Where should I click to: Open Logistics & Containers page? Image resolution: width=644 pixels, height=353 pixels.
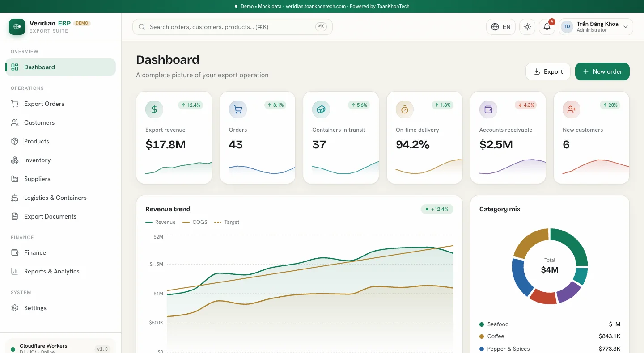[60, 198]
